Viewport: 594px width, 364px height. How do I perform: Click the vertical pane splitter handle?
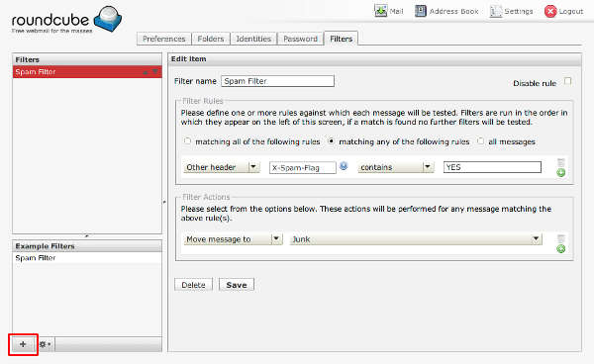tap(164, 202)
